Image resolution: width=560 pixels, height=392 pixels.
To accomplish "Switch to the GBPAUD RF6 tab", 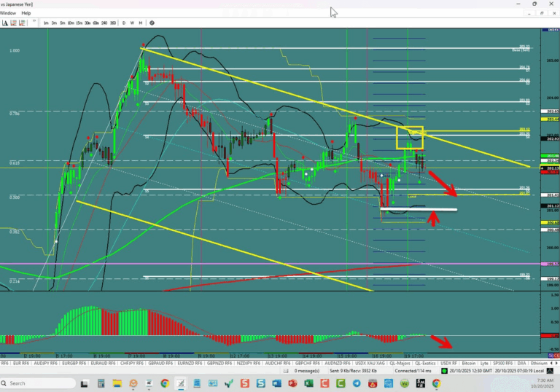I will (160, 363).
